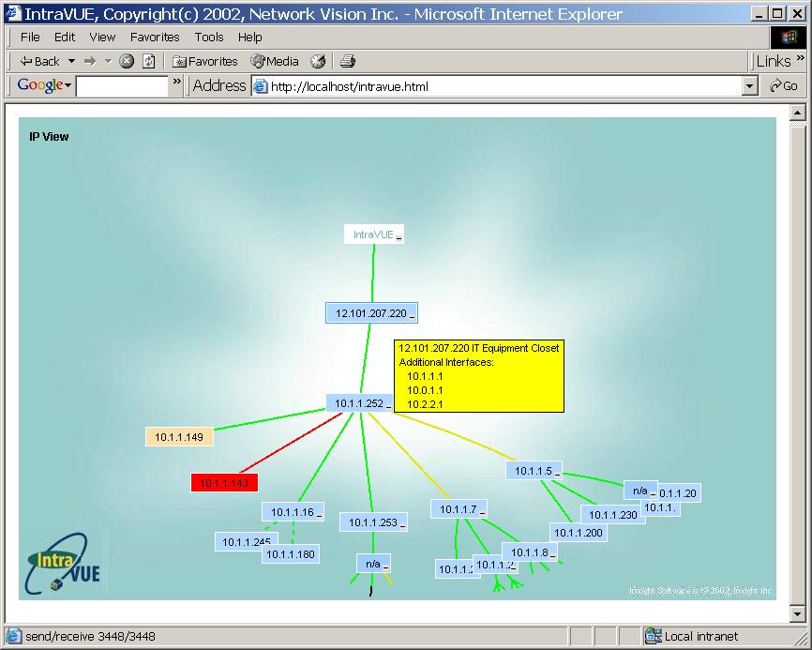The height and width of the screenshot is (650, 812).
Task: Click the Forward arrow button
Action: pyautogui.click(x=90, y=62)
